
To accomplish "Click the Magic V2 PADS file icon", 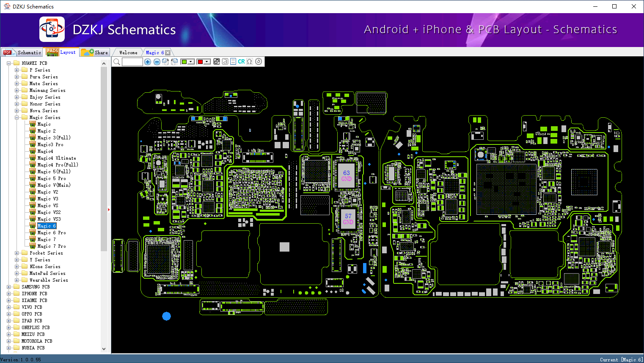I will pos(33,192).
